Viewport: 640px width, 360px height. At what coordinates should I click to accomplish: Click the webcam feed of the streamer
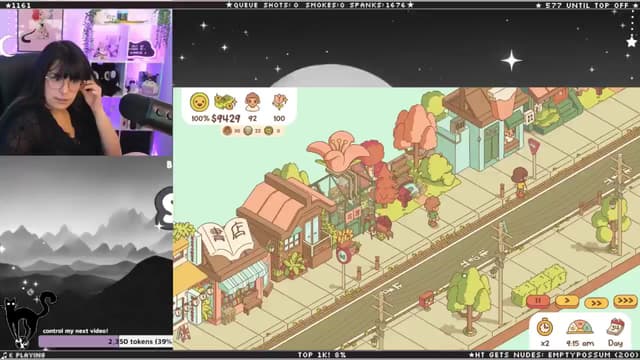pyautogui.click(x=86, y=82)
